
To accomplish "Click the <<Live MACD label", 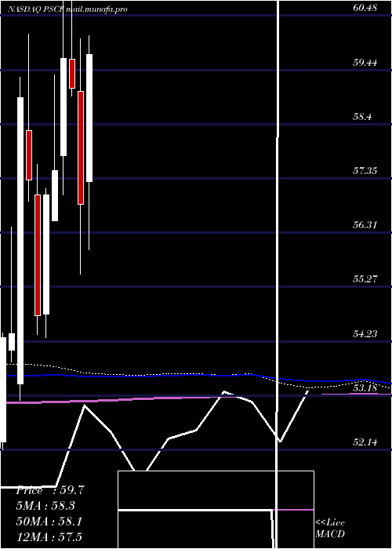I will pos(330,528).
